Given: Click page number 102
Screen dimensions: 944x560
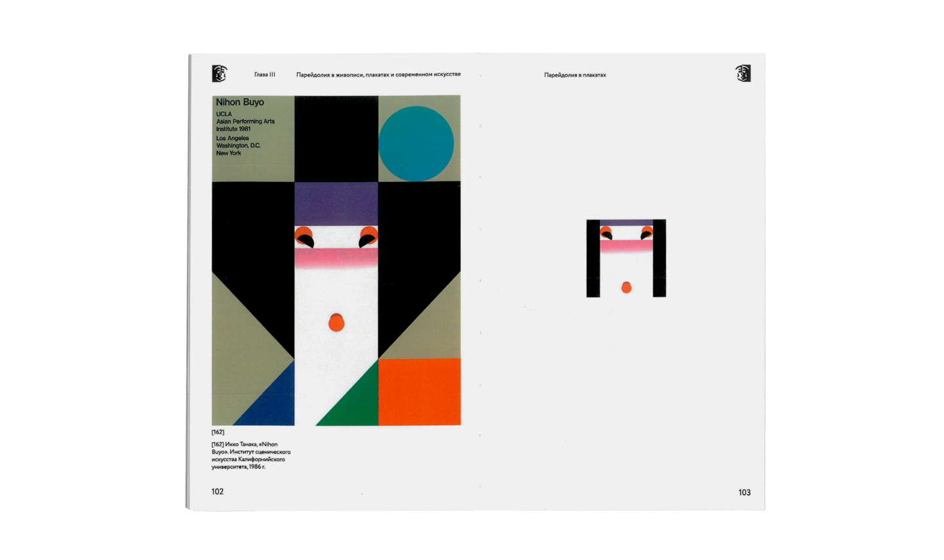Looking at the screenshot, I should (218, 492).
